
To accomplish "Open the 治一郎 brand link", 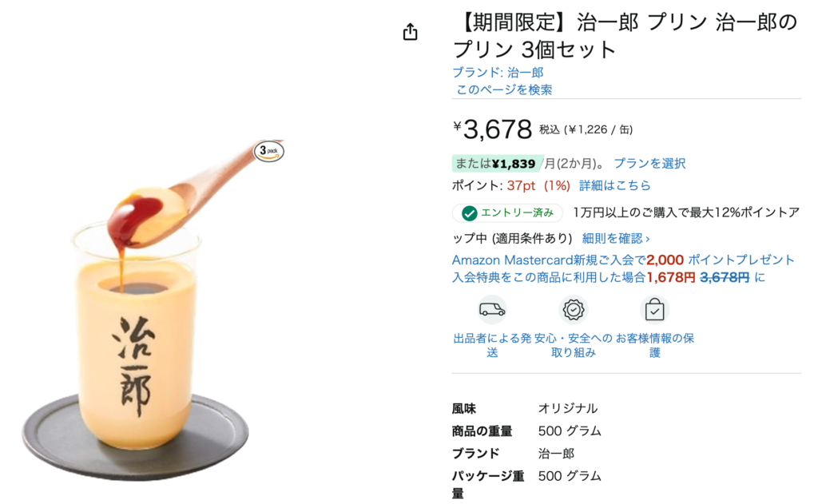I will pos(498,73).
